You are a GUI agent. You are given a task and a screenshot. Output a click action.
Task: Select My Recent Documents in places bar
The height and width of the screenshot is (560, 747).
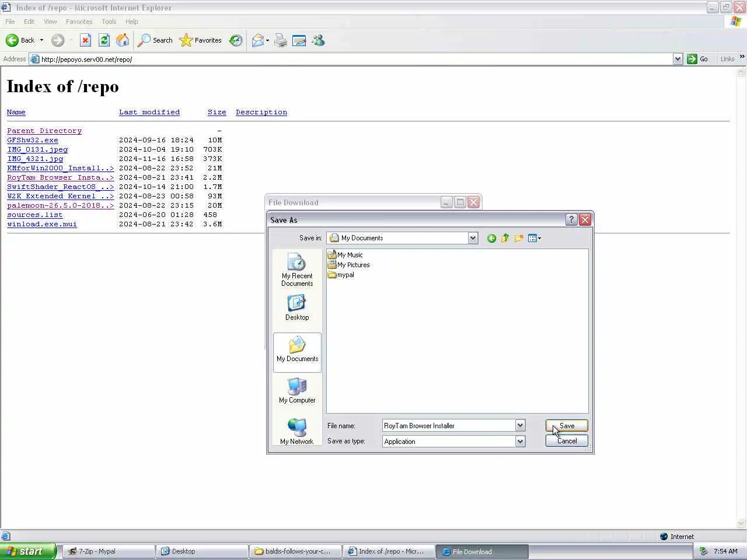point(297,270)
